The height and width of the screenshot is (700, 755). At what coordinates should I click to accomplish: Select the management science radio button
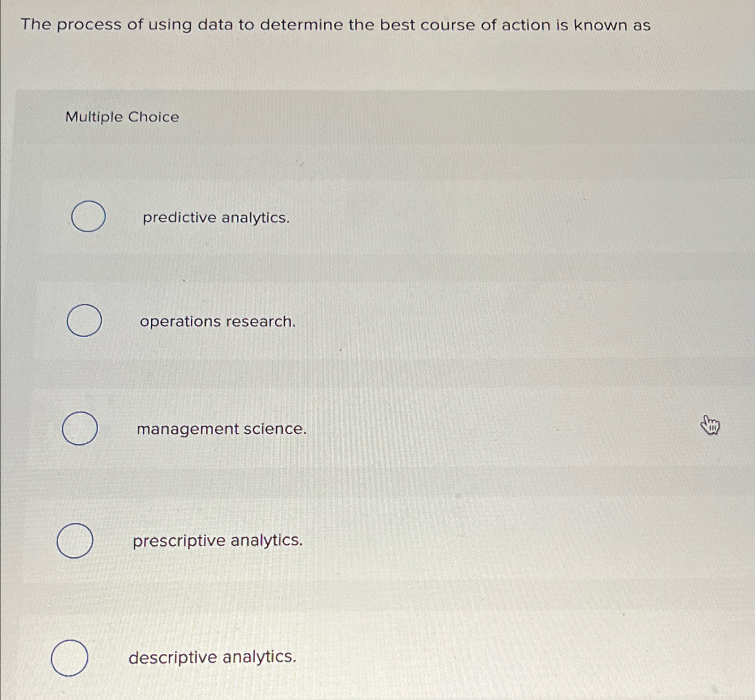pyautogui.click(x=81, y=429)
